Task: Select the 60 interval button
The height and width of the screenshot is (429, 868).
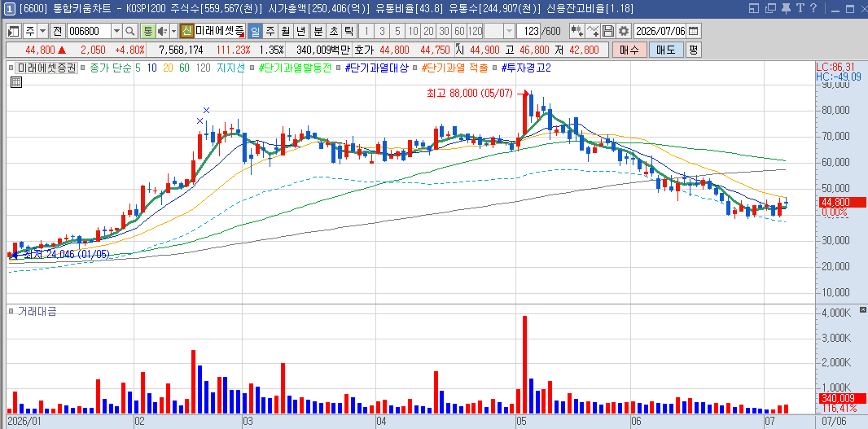Action: click(459, 31)
